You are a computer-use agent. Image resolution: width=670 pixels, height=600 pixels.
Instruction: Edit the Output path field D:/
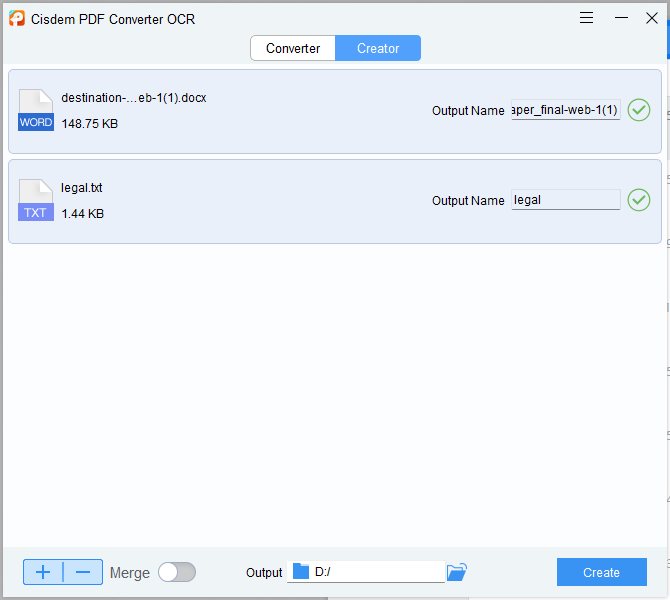(366, 572)
